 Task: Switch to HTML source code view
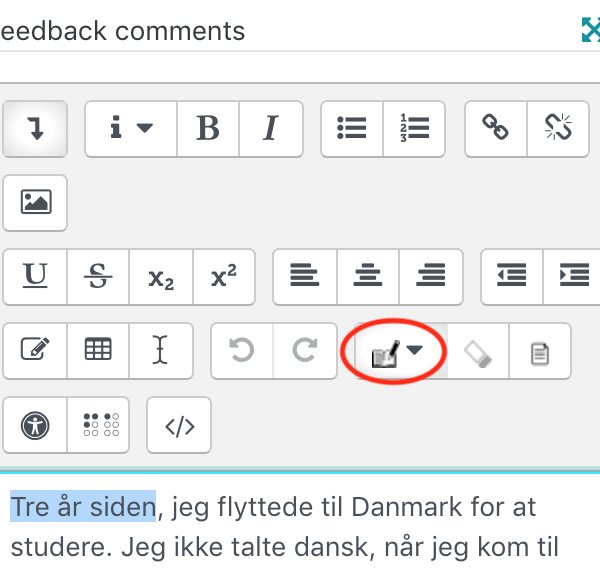coord(179,425)
